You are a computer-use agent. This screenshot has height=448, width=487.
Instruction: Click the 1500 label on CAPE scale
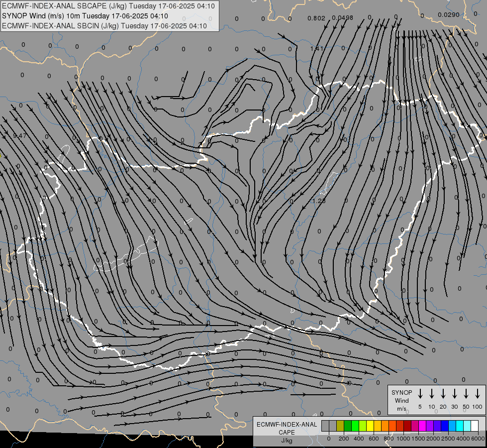pos(418,439)
